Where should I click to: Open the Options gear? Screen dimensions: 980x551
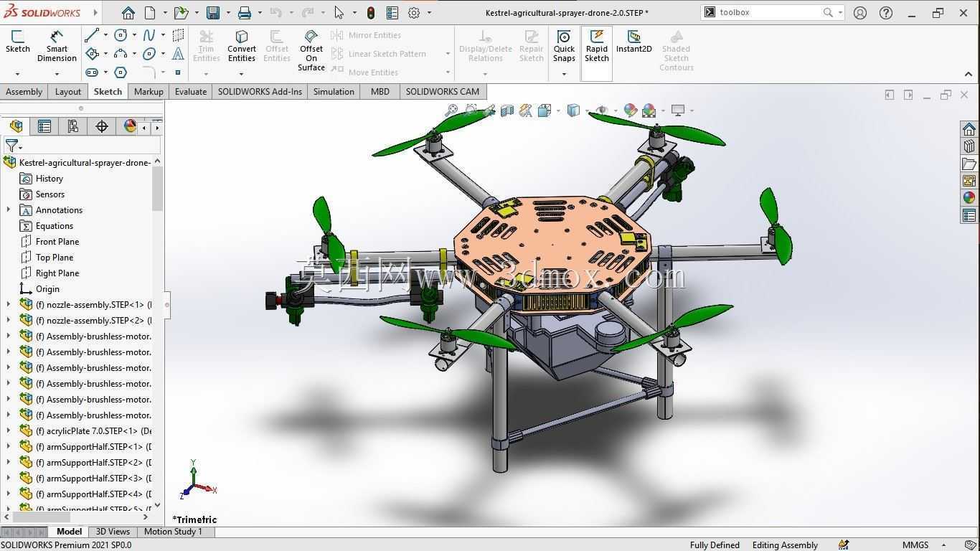coord(414,13)
